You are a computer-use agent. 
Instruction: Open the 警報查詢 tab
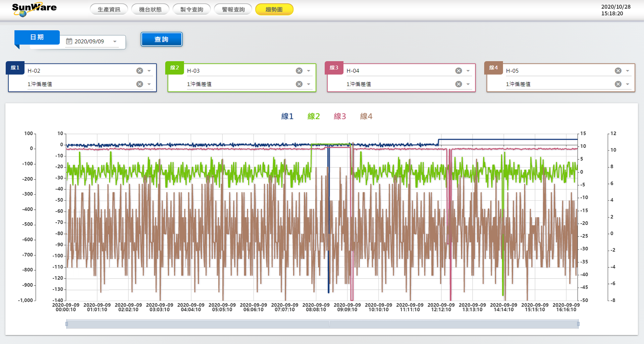coord(233,9)
